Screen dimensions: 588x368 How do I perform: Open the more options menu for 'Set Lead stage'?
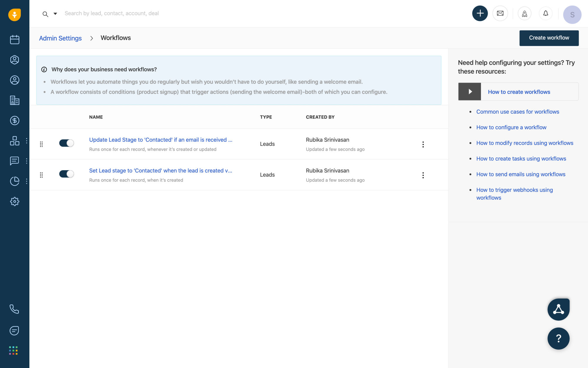(423, 175)
